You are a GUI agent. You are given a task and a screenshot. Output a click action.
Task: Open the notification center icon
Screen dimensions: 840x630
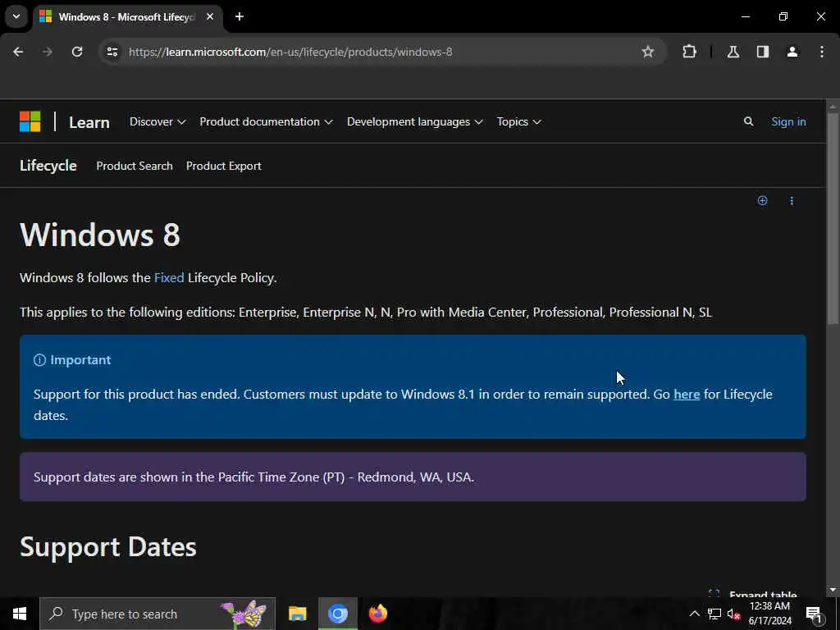pyautogui.click(x=815, y=614)
